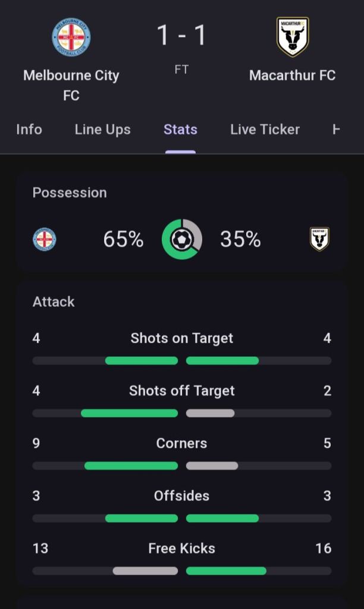
Task: Tap the Melbourne City FC crest in header
Action: [71, 37]
